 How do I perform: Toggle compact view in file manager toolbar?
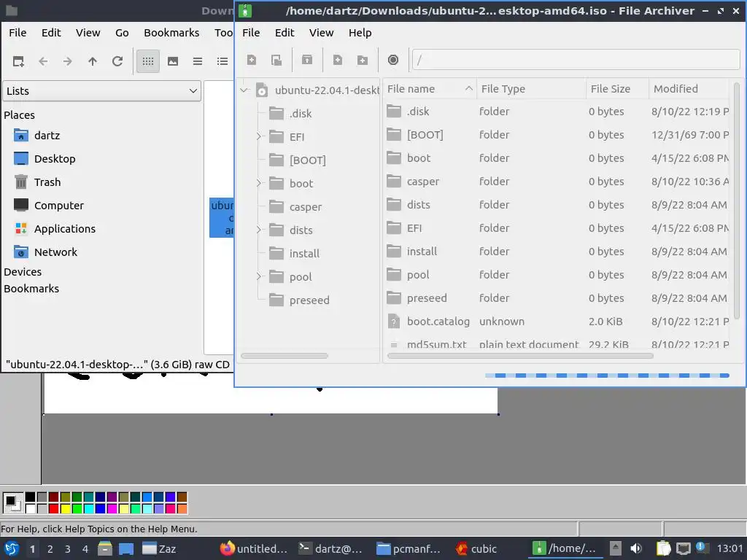(198, 61)
